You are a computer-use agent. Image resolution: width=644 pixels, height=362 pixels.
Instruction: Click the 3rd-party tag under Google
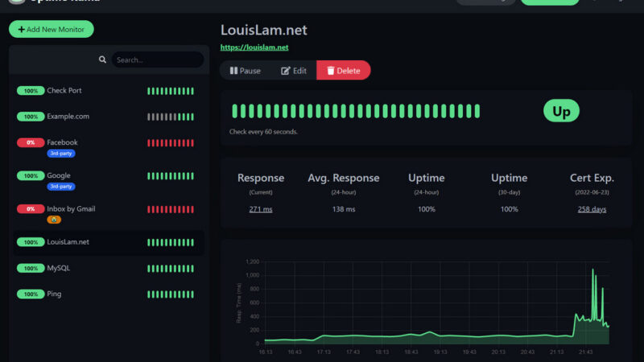pos(61,186)
